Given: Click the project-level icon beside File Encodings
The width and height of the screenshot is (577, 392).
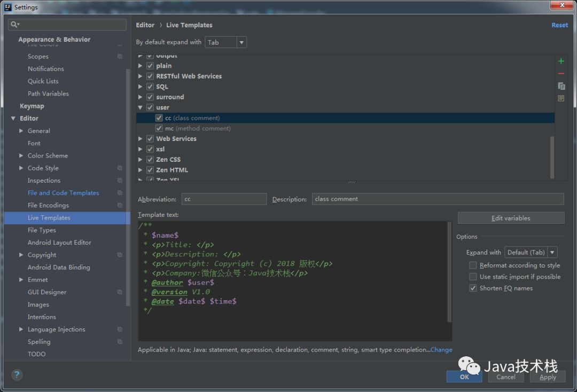Looking at the screenshot, I should (120, 205).
